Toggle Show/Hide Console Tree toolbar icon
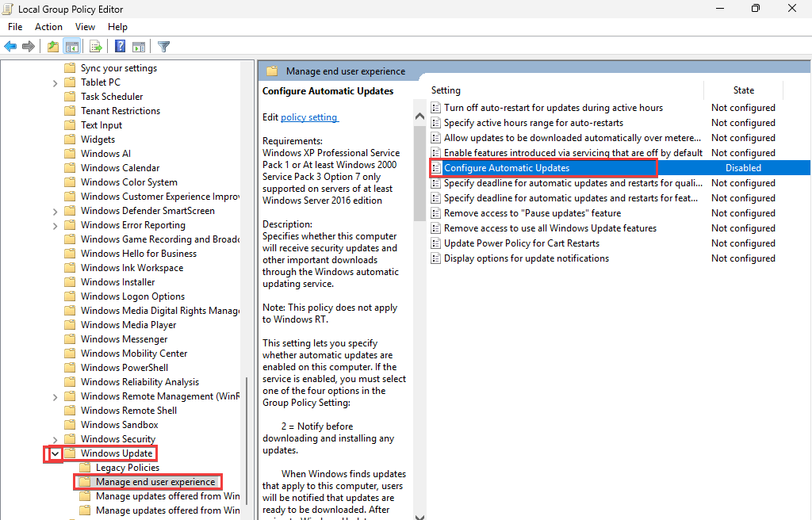 71,47
